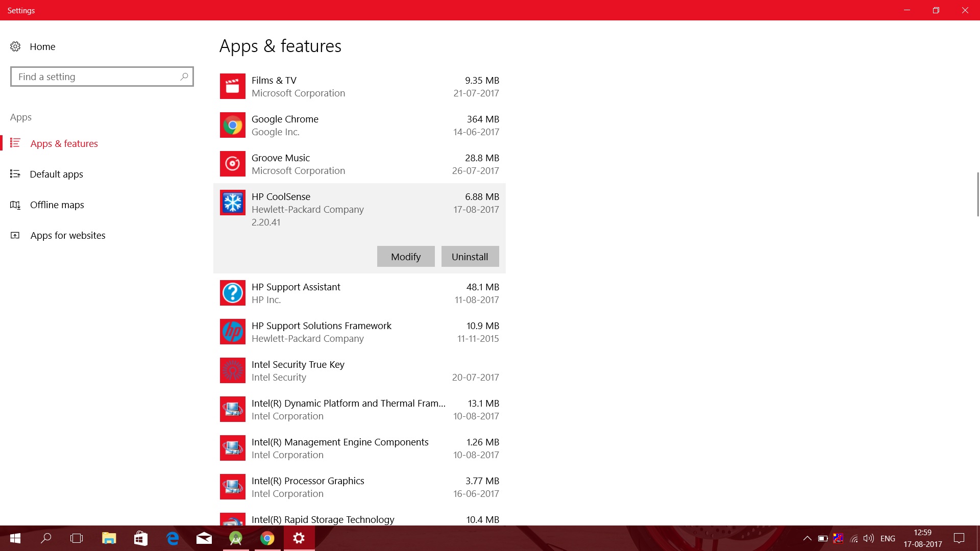This screenshot has width=980, height=551.
Task: Click the search magnifier in Find a setting
Action: point(184,77)
